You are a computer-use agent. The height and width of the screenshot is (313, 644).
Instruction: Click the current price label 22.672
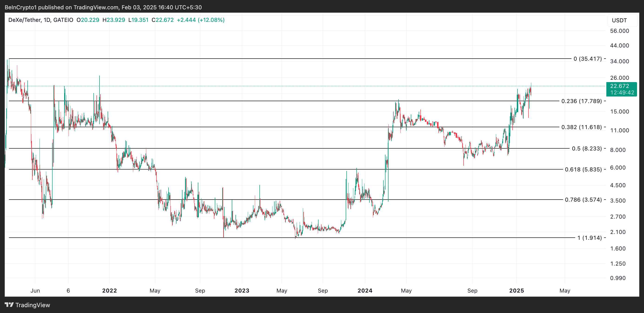coord(620,86)
